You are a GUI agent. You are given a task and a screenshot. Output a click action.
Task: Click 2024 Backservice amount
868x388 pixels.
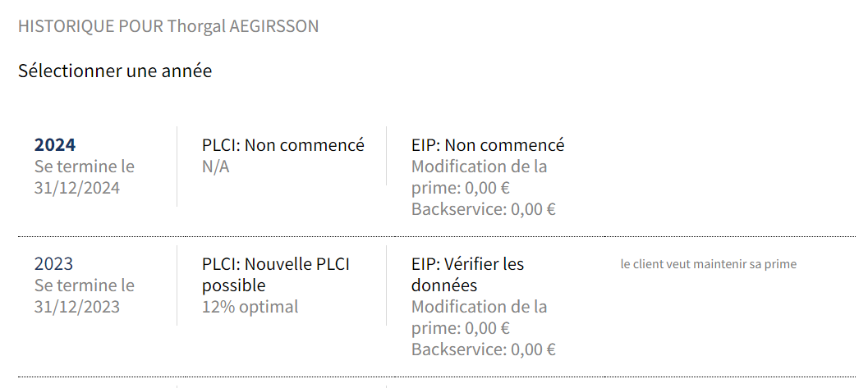[x=533, y=209]
